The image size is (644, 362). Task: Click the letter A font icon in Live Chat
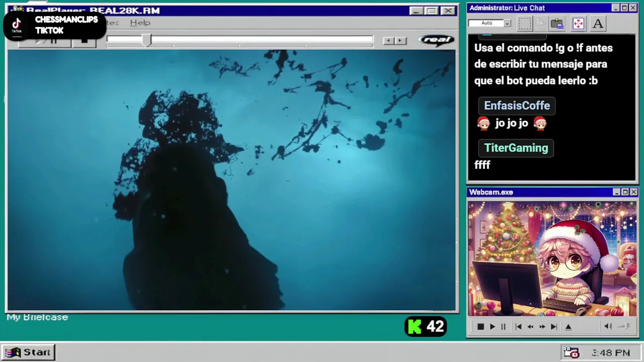598,24
